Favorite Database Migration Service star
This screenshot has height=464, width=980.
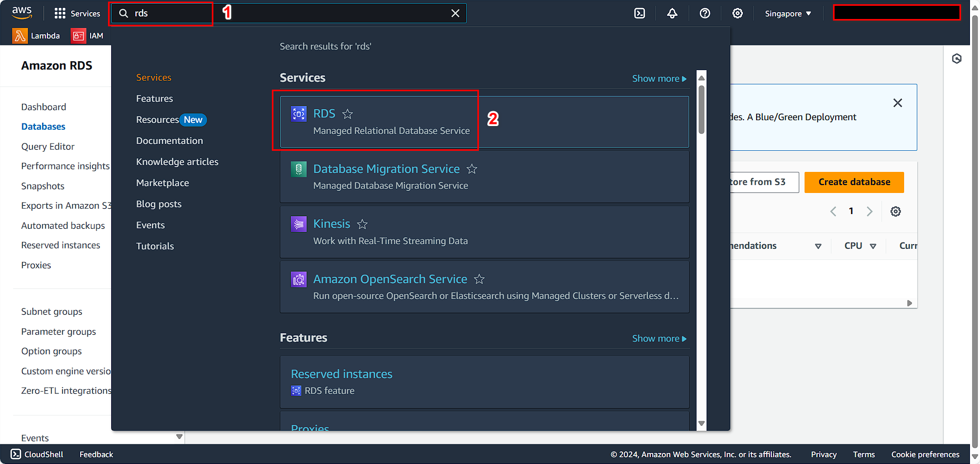(472, 169)
